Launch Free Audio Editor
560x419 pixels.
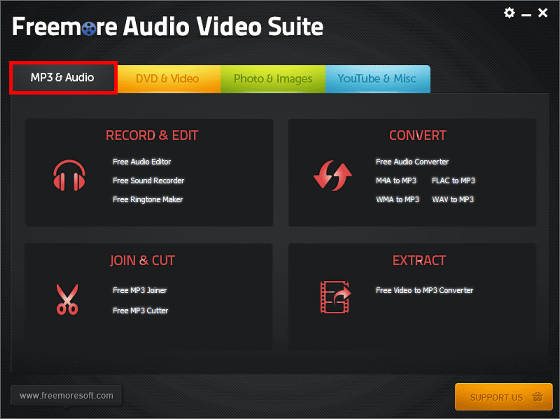tap(142, 162)
